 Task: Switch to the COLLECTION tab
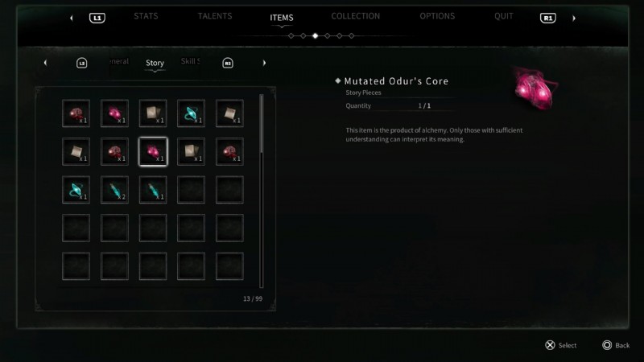pyautogui.click(x=356, y=16)
